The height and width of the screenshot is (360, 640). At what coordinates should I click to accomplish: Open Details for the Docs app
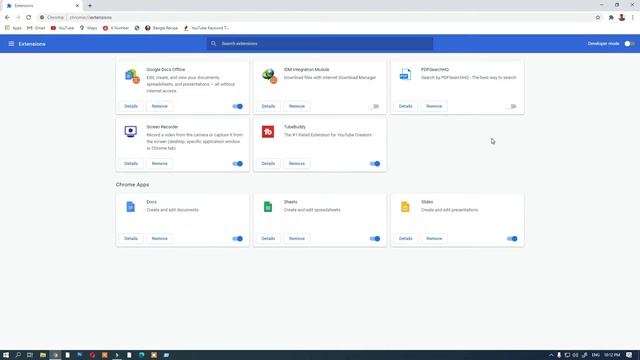(131, 239)
